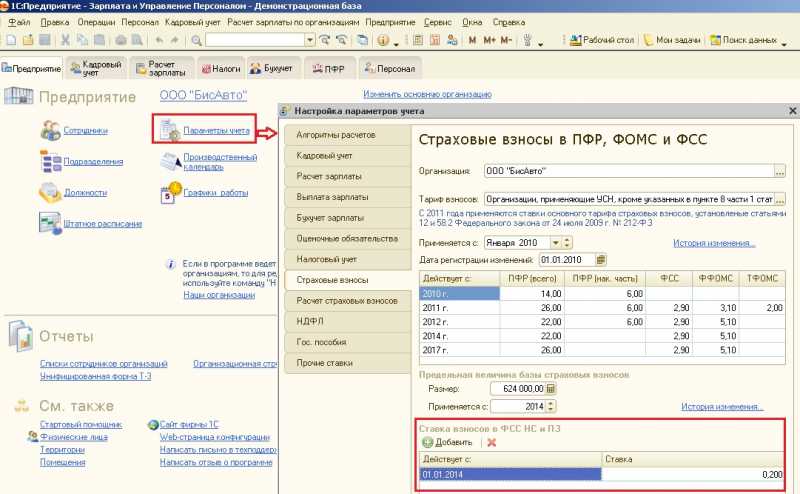Open the Операции menu
Viewport: 800px width, 494px height.
click(96, 22)
